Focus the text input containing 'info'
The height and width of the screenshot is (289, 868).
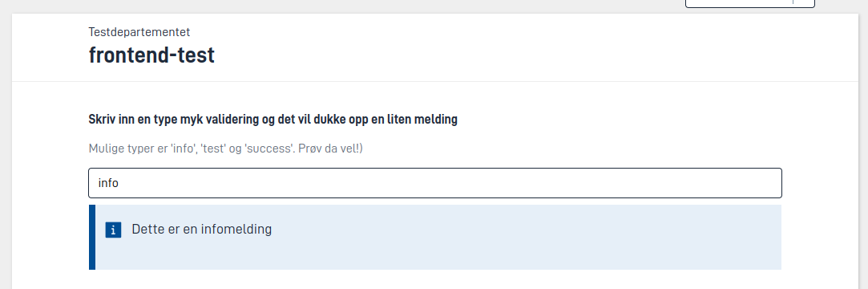[x=435, y=183]
